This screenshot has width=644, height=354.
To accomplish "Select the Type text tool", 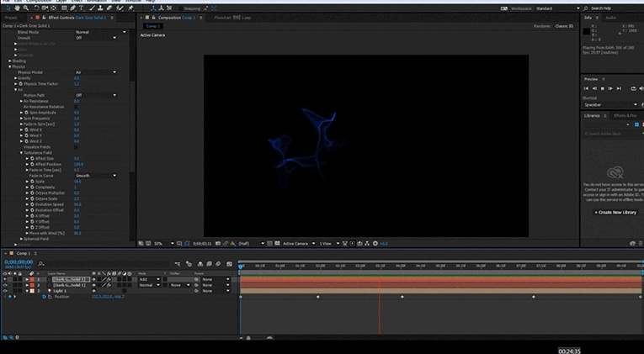I will click(x=82, y=8).
